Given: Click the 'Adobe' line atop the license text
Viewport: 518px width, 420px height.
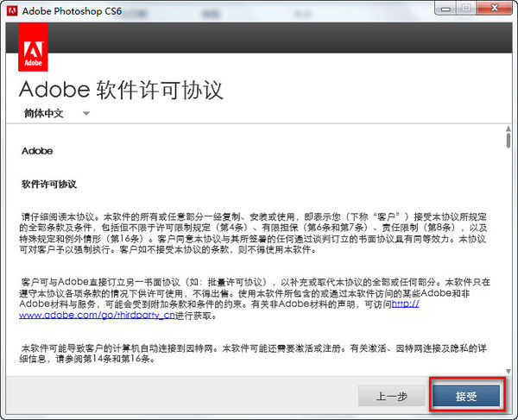Looking at the screenshot, I should [x=36, y=150].
